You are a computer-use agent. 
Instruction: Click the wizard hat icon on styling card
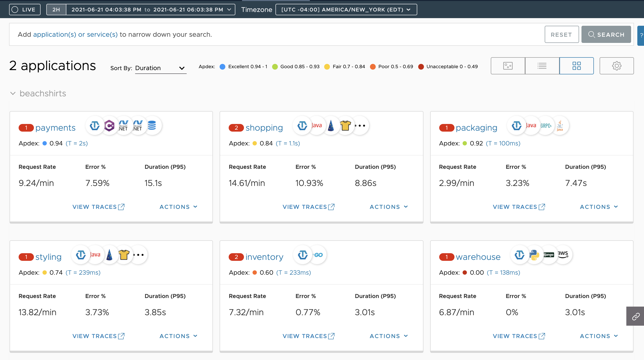pyautogui.click(x=109, y=255)
